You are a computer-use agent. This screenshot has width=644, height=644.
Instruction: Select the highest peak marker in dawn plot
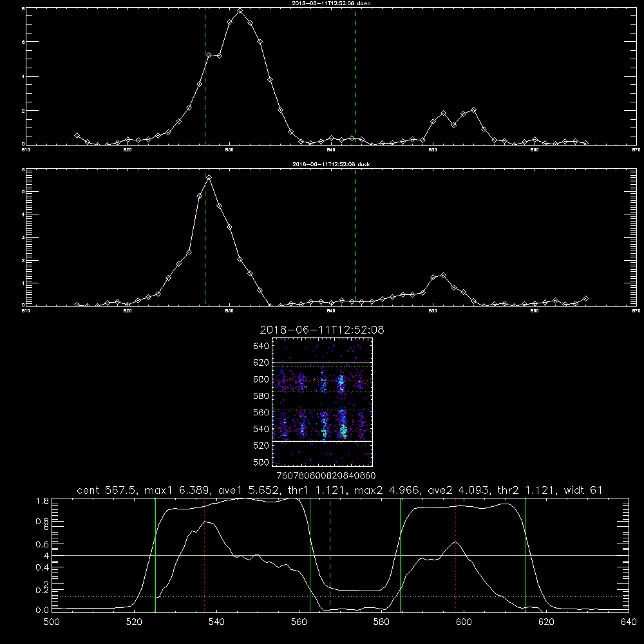coord(240,11)
